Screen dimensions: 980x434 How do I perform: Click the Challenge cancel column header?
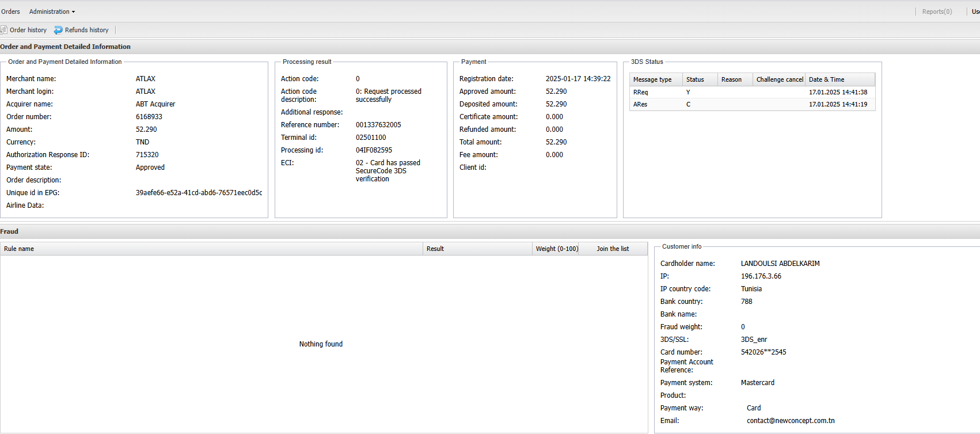[x=779, y=79]
